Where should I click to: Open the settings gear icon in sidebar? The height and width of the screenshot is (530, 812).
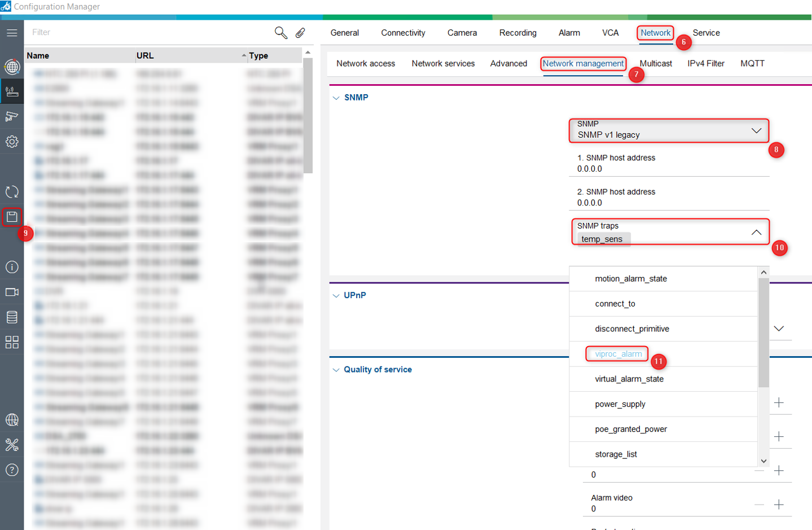coord(12,142)
